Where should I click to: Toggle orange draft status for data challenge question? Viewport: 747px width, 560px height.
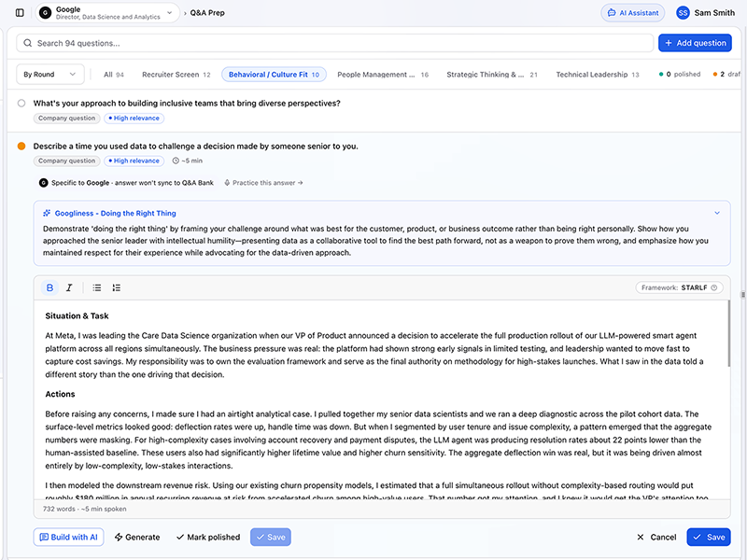[21, 147]
